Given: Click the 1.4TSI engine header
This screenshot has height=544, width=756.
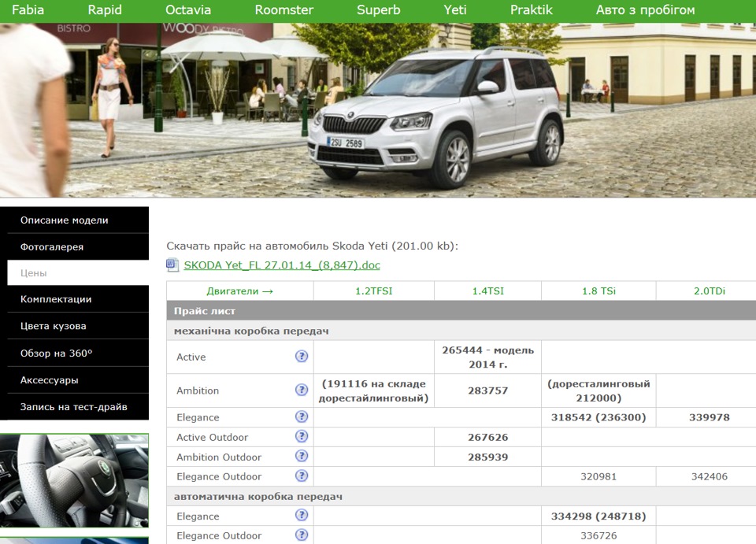Looking at the screenshot, I should click(x=488, y=291).
